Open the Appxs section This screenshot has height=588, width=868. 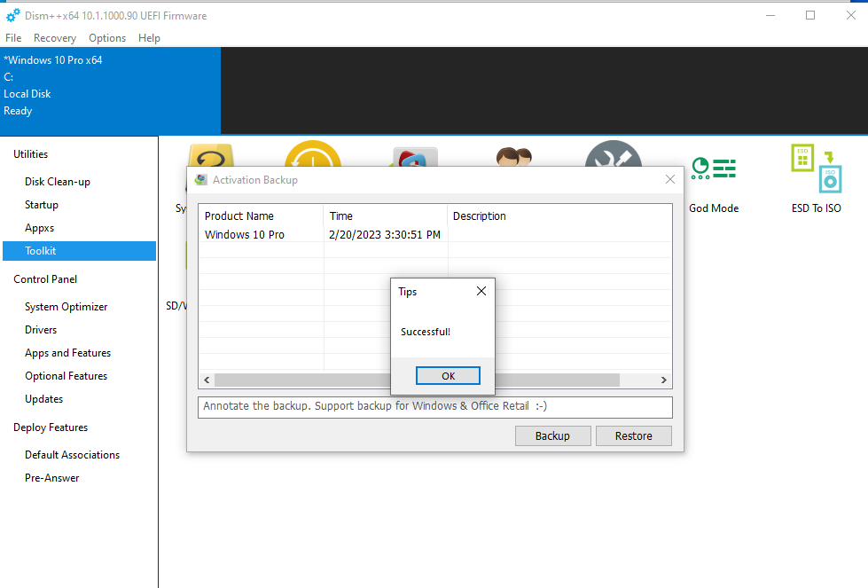[x=39, y=228]
